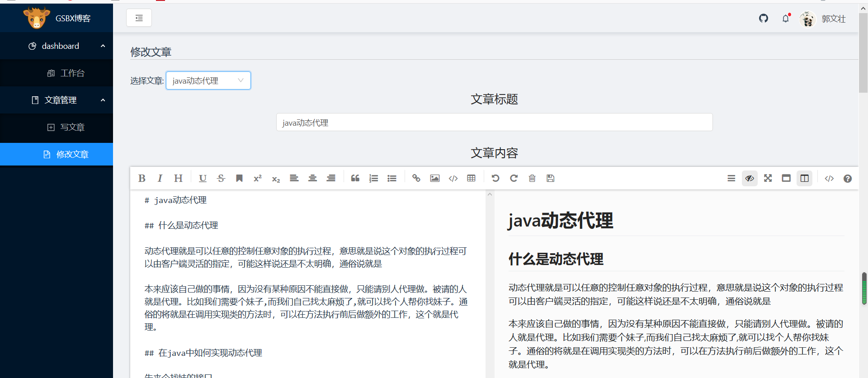
Task: Open the GitHub link icon
Action: [x=764, y=19]
